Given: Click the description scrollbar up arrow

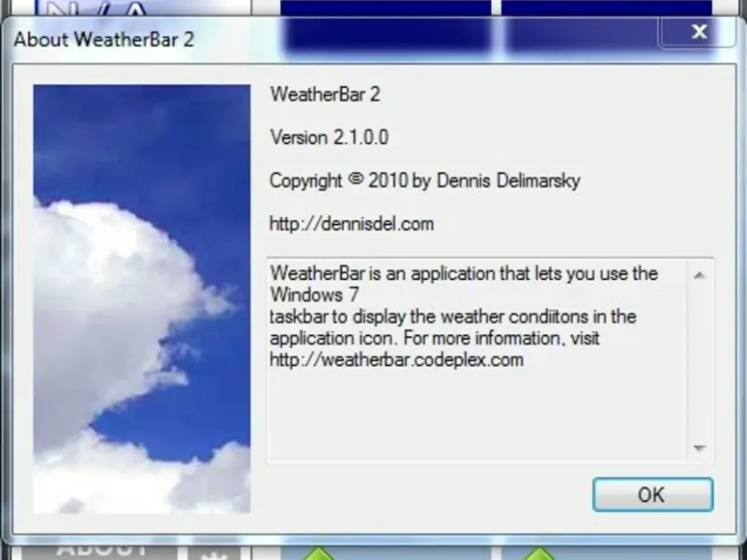Looking at the screenshot, I should 698,275.
